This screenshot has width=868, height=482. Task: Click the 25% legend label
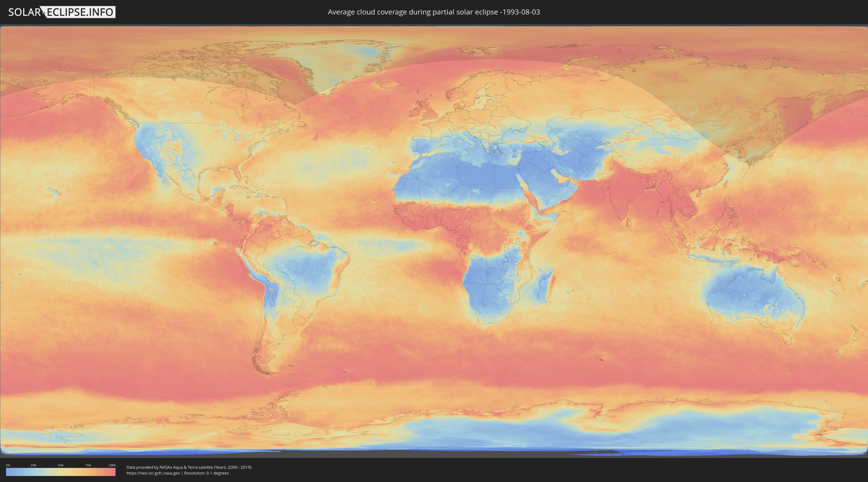pyautogui.click(x=33, y=465)
